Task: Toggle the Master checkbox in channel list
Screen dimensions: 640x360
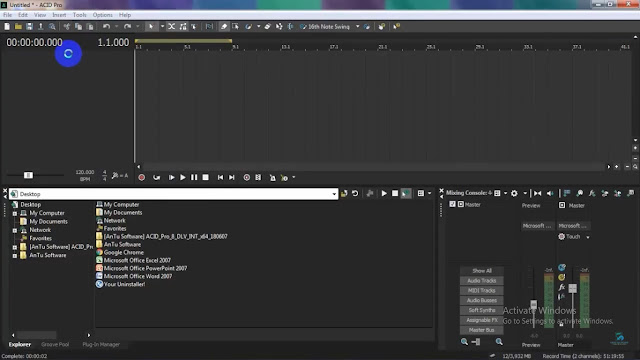Action: tap(452, 204)
